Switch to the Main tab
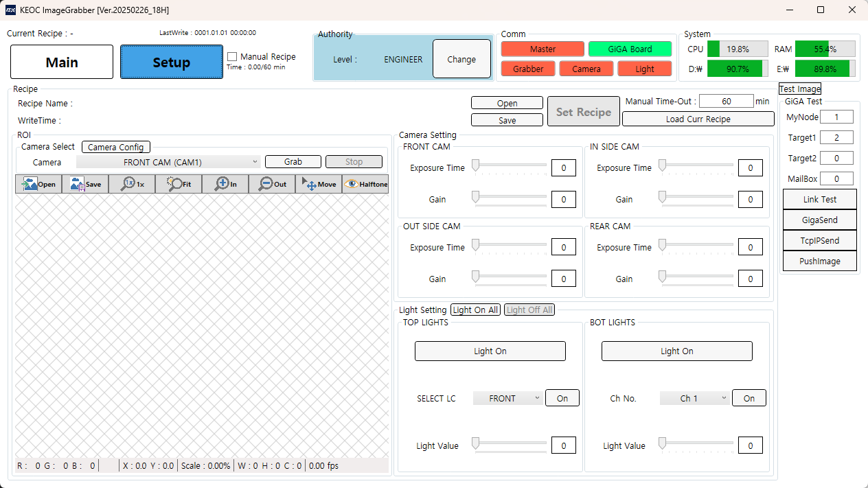Screen dimensions: 868x488 [62, 62]
